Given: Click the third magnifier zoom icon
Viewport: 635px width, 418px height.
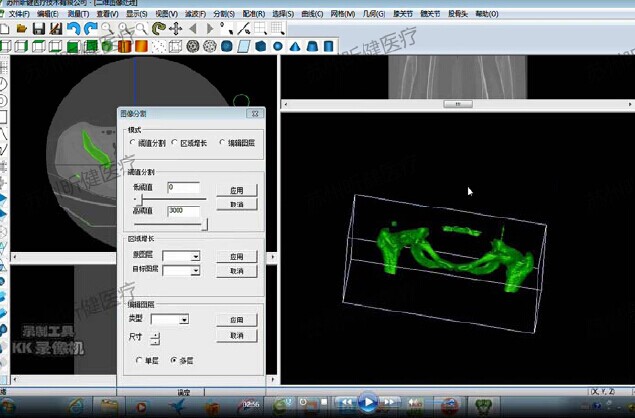Looking at the screenshot, I should click(141, 29).
